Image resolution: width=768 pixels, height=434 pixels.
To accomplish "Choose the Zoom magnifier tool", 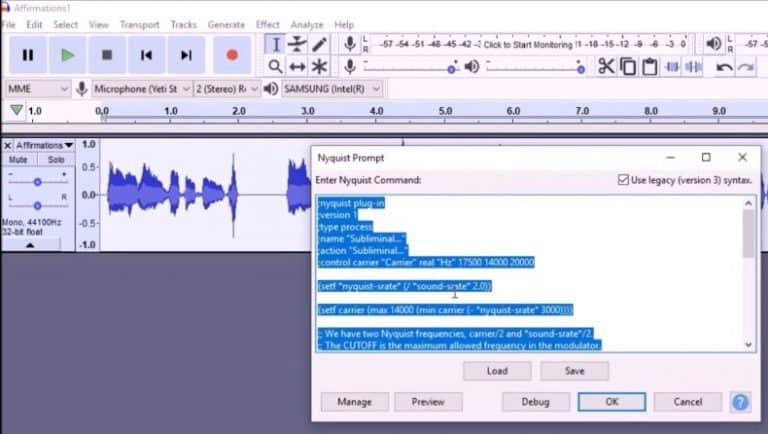I will 275,66.
